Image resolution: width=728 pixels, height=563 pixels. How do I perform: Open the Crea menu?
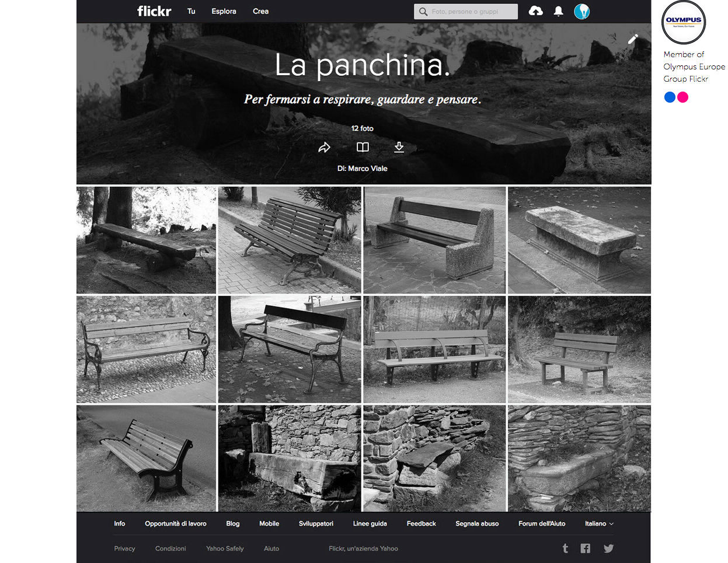260,11
